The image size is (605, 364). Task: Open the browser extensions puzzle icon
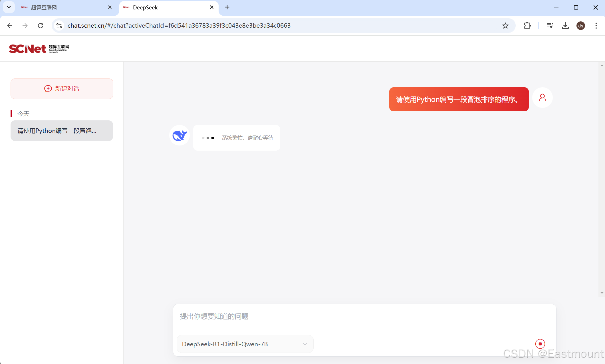tap(527, 26)
